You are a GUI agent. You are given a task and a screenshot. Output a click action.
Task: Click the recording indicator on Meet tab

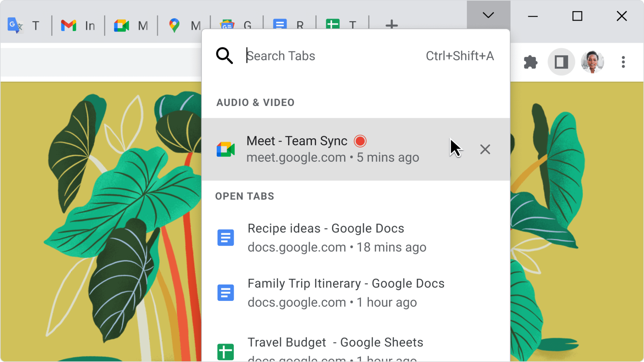pyautogui.click(x=360, y=141)
